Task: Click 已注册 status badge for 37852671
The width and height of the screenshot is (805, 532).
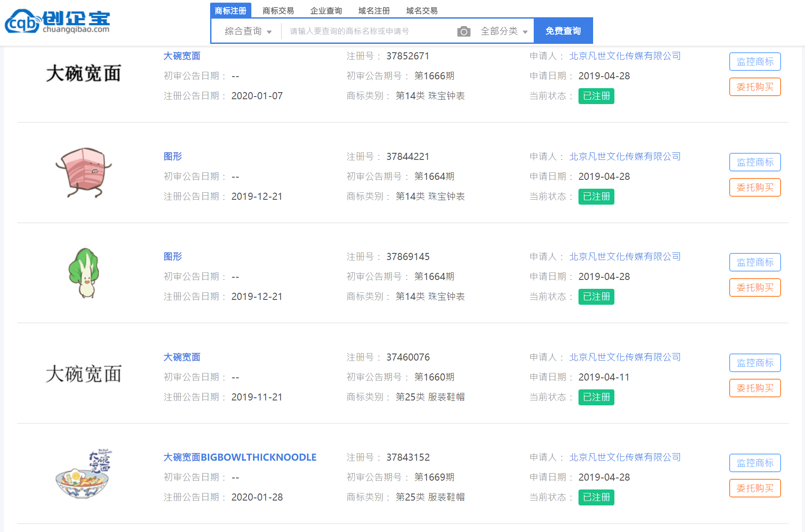Action: (596, 96)
